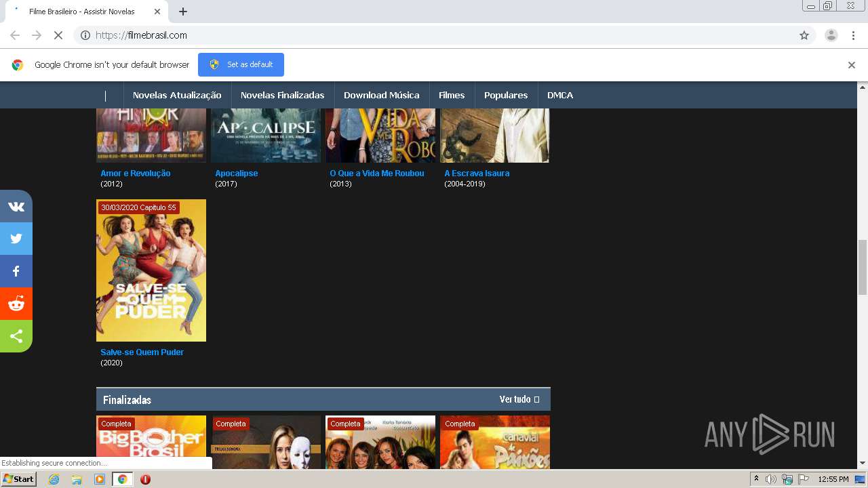Screen dimensions: 868x488
Task: Bookmark this page with the star icon
Action: pyautogui.click(x=804, y=35)
